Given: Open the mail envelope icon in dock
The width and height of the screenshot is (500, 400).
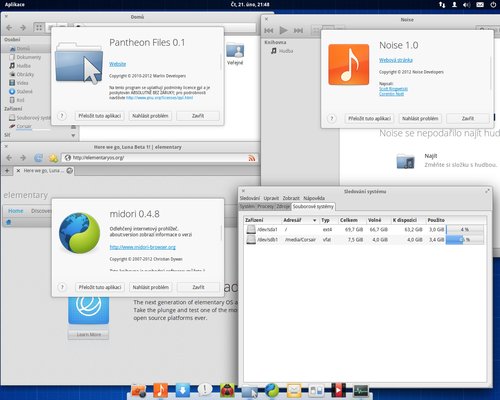Looking at the screenshot, I should (x=294, y=390).
